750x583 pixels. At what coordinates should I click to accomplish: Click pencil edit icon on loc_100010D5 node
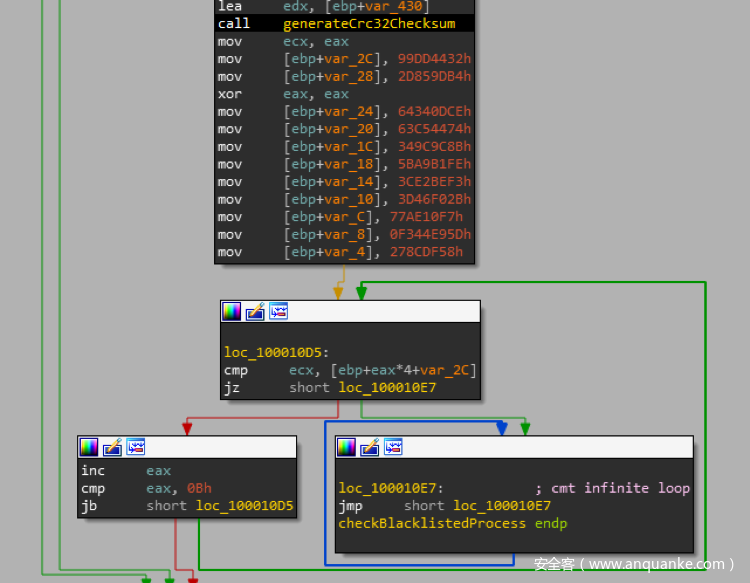tap(255, 312)
